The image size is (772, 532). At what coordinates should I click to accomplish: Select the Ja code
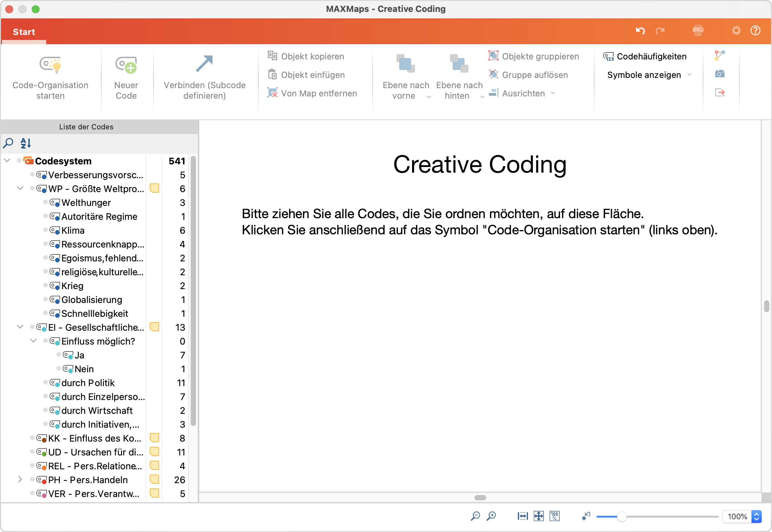(x=79, y=355)
